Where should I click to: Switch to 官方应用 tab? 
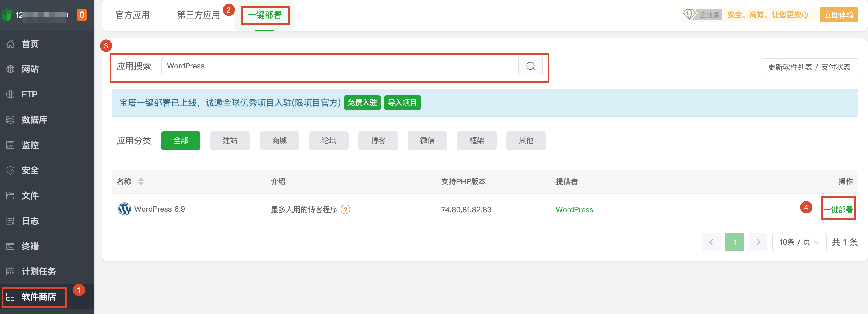[132, 15]
